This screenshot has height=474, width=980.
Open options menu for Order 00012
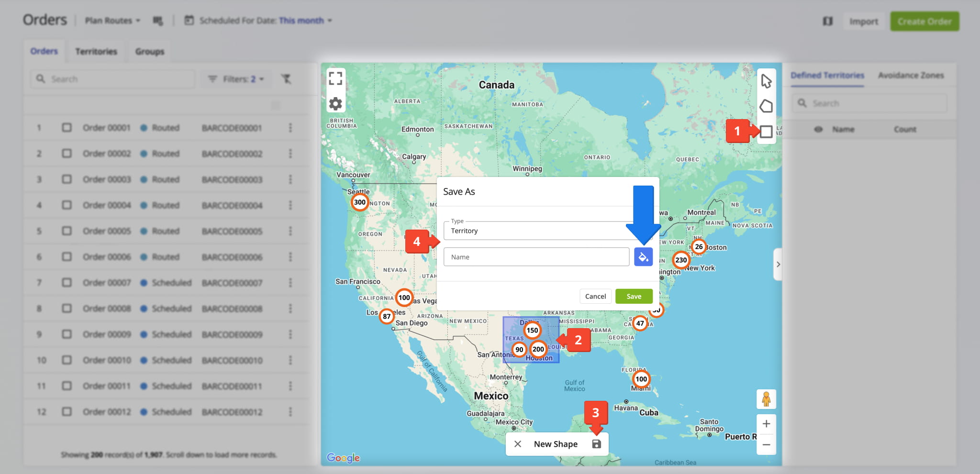click(x=290, y=412)
